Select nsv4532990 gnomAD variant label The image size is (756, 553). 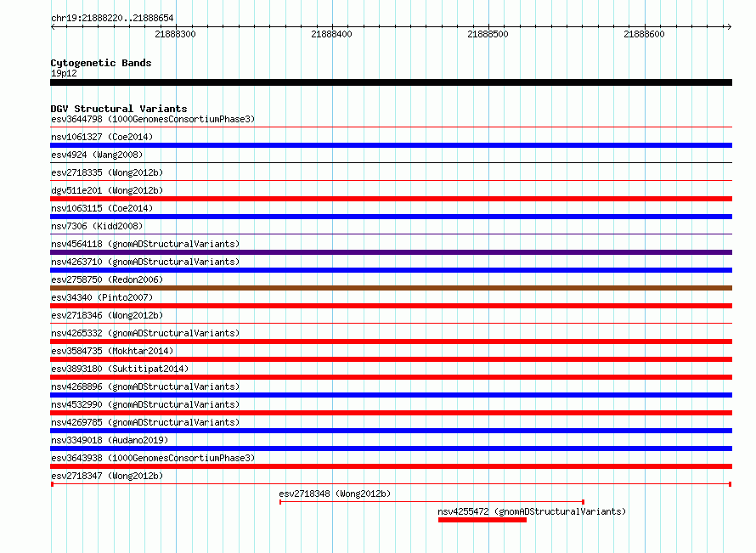tap(145, 404)
